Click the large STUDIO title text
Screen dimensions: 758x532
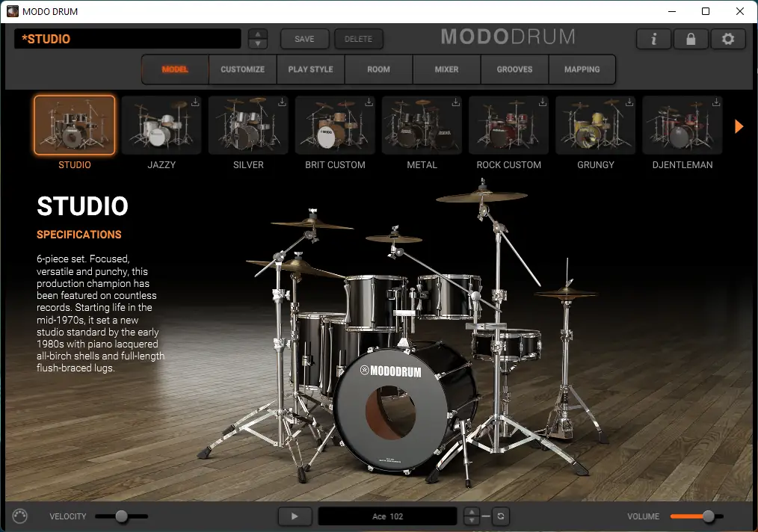click(x=83, y=205)
